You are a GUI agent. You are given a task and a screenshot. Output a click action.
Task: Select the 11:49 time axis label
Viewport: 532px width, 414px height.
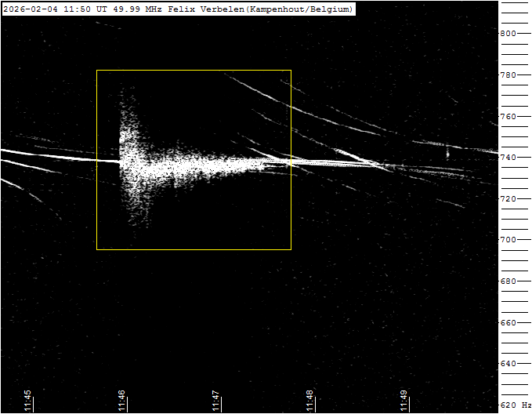[404, 400]
